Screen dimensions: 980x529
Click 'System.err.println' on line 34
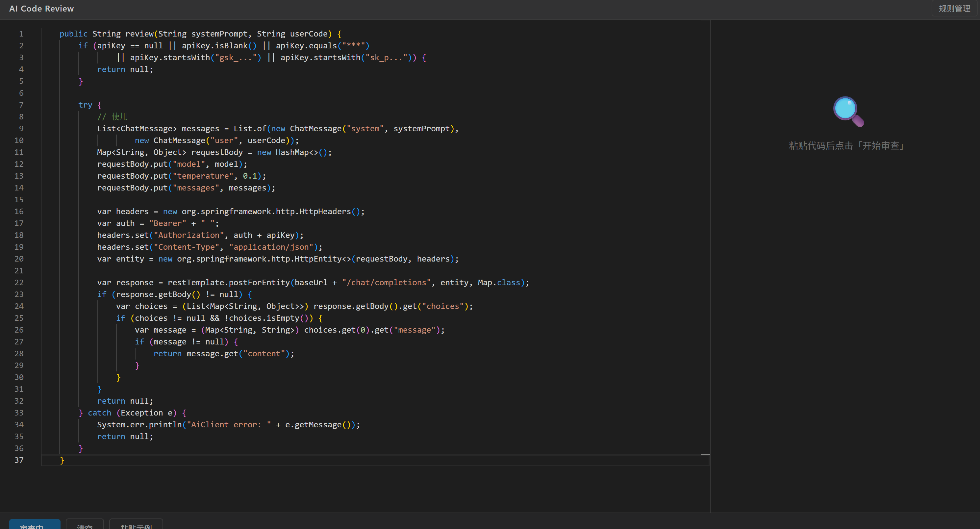coord(139,424)
